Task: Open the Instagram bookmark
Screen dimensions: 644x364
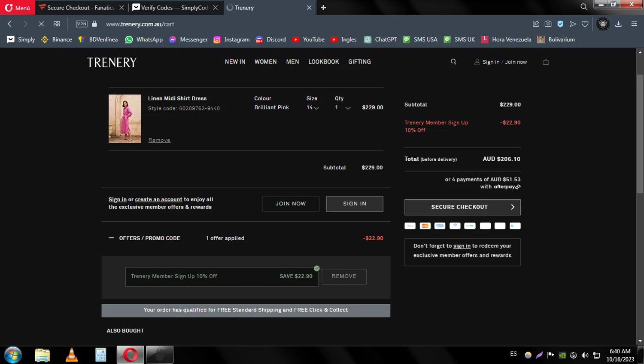Action: [x=231, y=40]
